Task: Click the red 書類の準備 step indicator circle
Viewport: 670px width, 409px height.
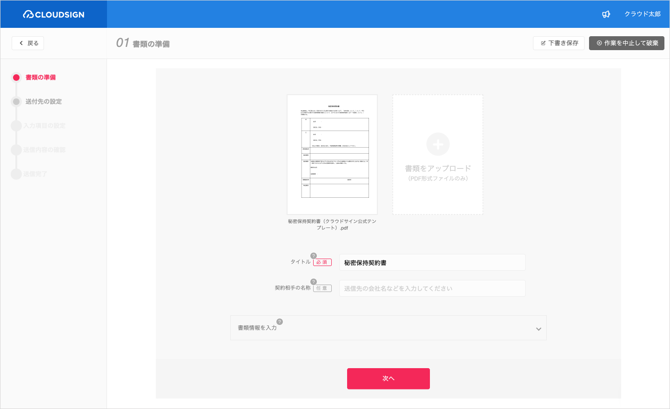Action: [x=16, y=77]
